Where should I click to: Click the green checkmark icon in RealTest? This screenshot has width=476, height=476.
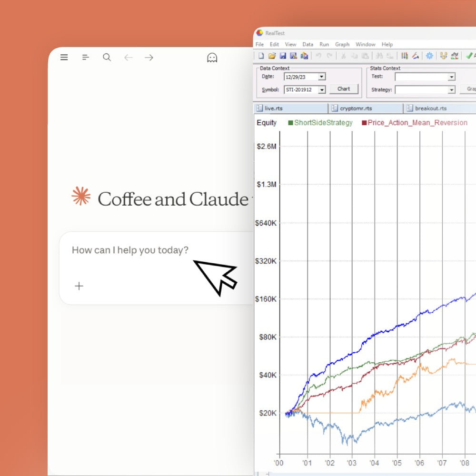pos(469,56)
